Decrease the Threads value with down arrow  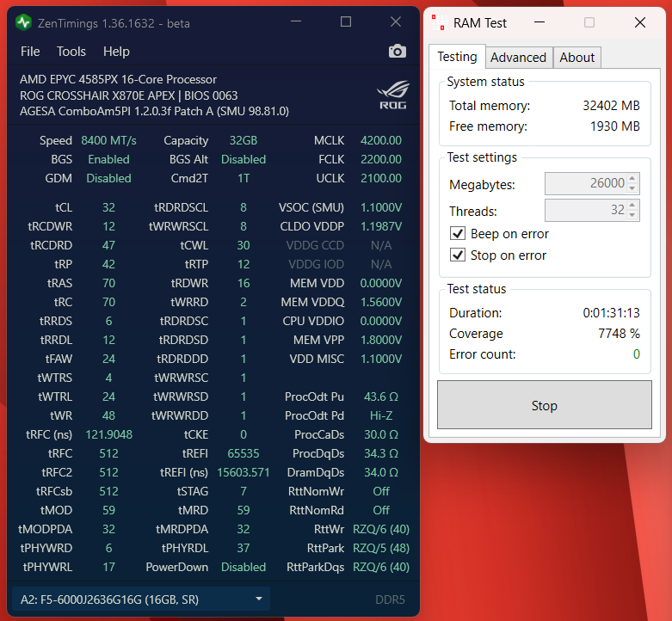632,215
